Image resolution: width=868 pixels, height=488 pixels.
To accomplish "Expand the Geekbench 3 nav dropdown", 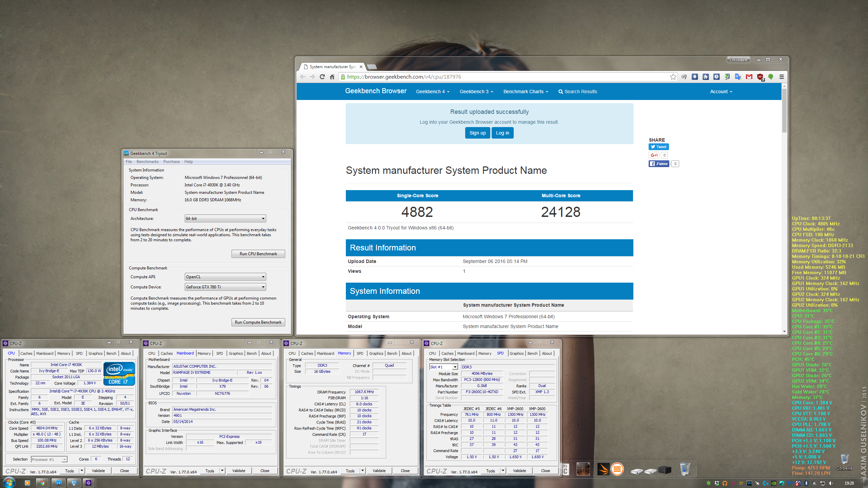I will (476, 91).
